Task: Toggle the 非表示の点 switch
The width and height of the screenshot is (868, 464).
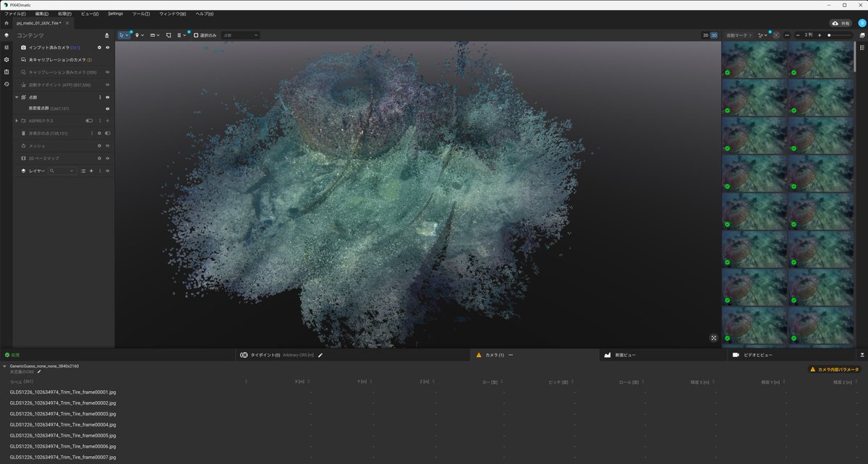Action: 108,134
